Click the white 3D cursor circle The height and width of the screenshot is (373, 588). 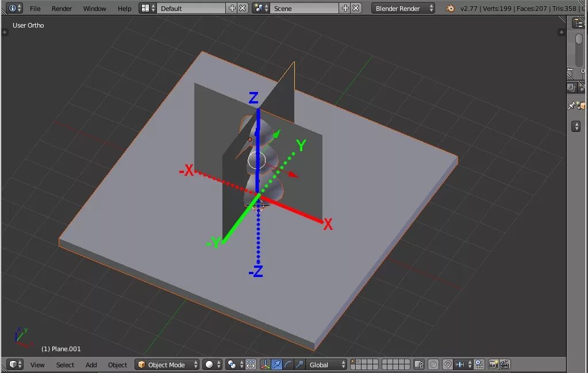(x=257, y=160)
